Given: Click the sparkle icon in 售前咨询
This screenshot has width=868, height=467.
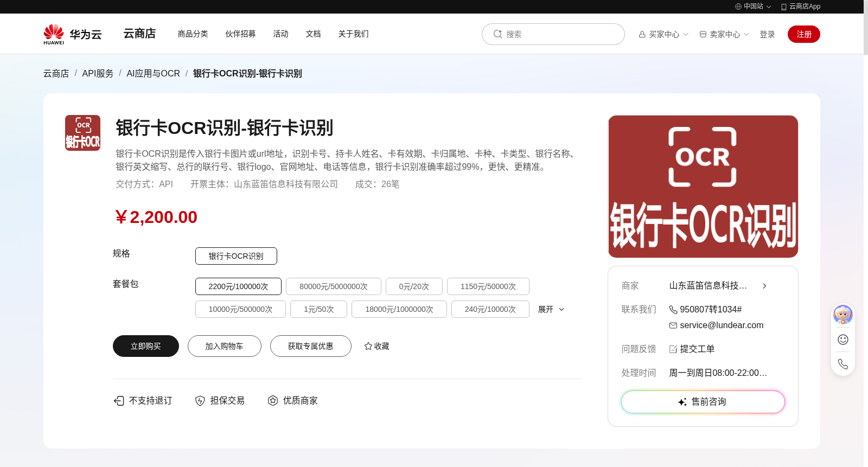Looking at the screenshot, I should 682,402.
